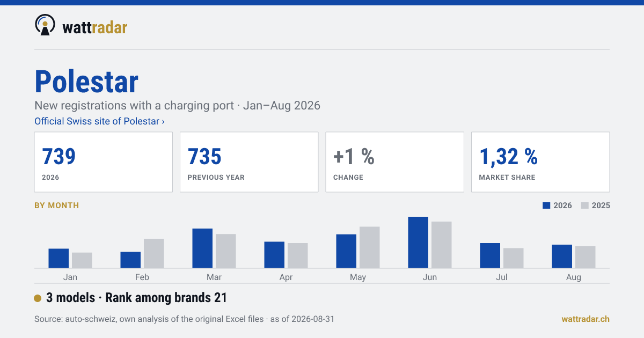This screenshot has width=644, height=338.
Task: Click the blue 2026 bar for Jul
Action: (490, 255)
